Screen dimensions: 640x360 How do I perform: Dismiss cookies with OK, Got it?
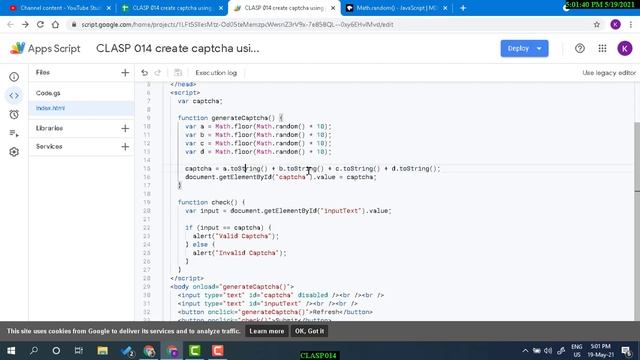[x=309, y=331]
